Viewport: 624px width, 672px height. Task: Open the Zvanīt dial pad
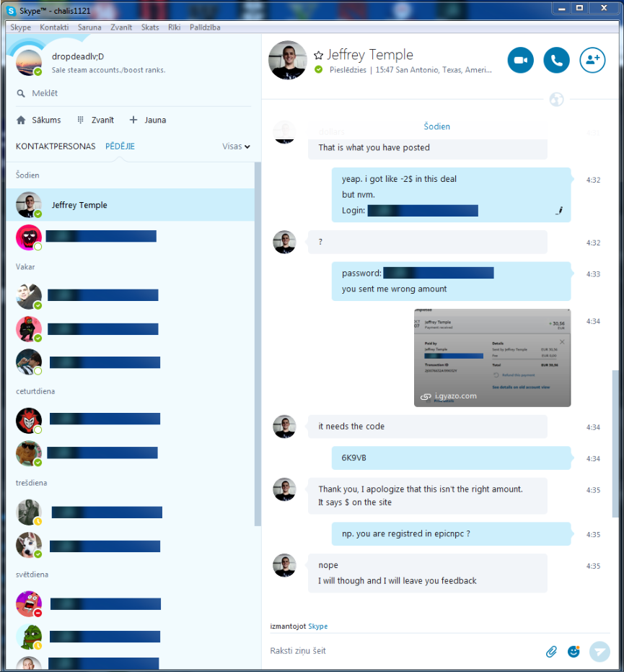click(81, 120)
